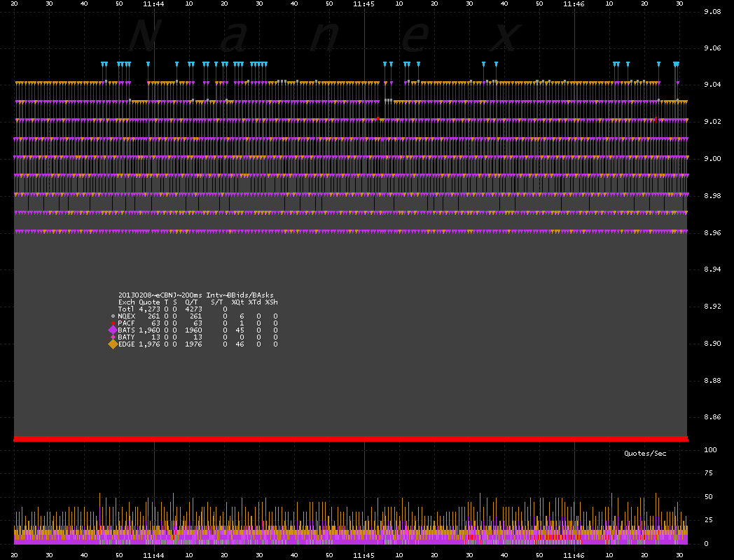Click the 8.96 price axis label
This screenshot has height=560, width=734.
pos(712,232)
